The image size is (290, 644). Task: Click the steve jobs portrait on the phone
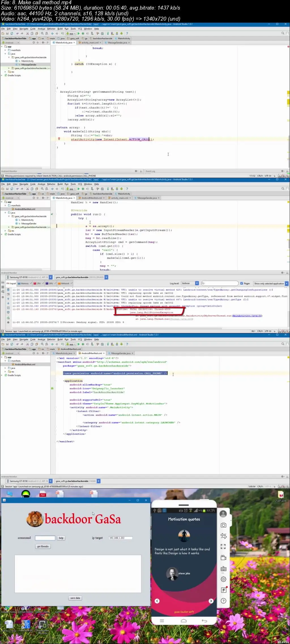172,573
